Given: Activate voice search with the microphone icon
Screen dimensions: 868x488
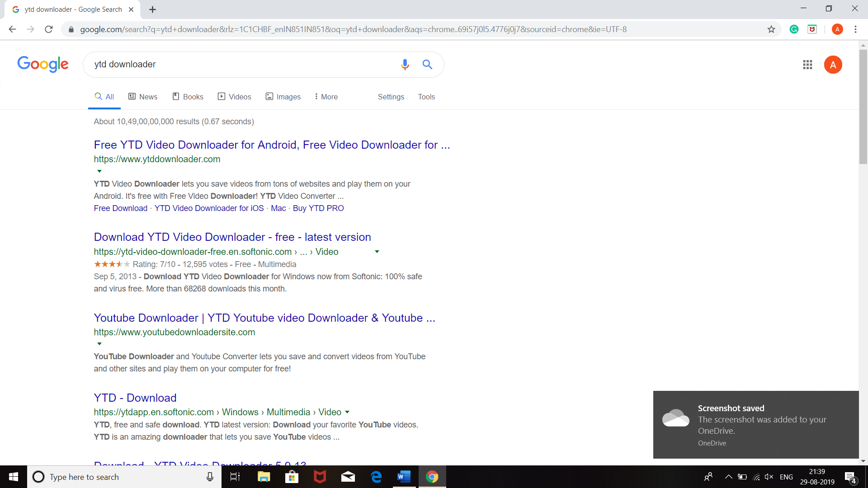Looking at the screenshot, I should click(405, 65).
